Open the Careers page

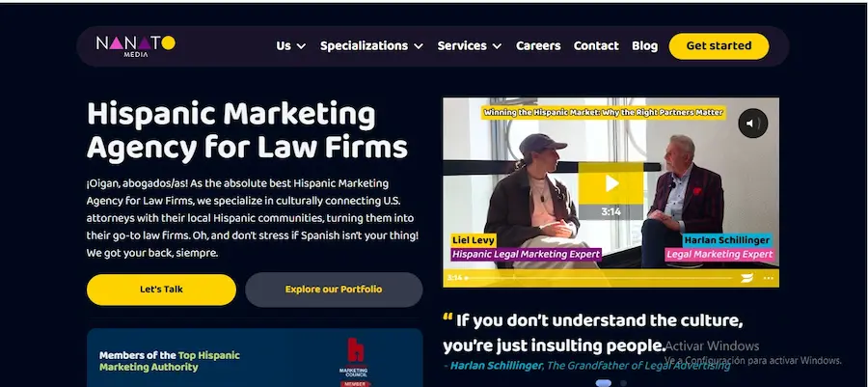point(538,46)
